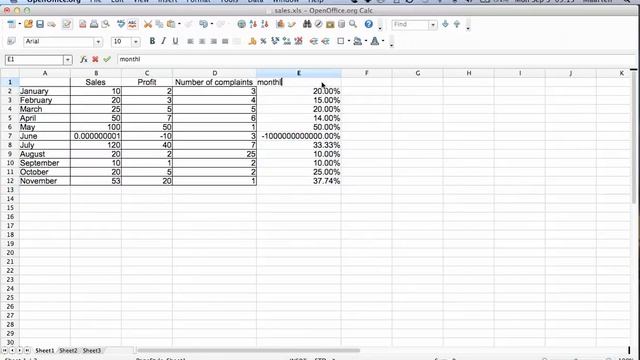The image size is (640, 360).
Task: Open the Navigator compass icon
Action: (x=318, y=24)
